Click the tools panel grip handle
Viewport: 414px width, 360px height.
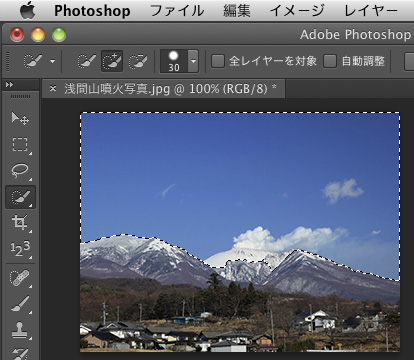click(x=20, y=97)
